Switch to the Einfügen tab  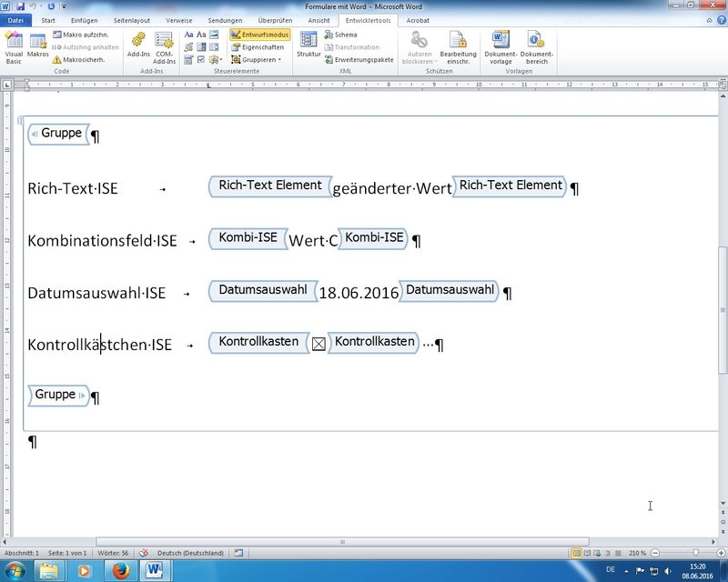tap(84, 20)
